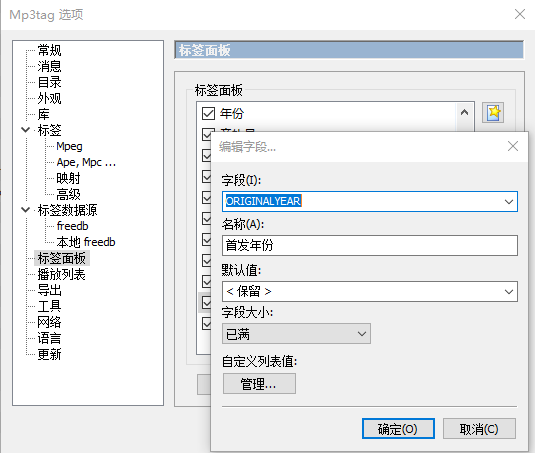Viewport: 535px width, 453px height.
Task: Select 网络 in the options tree
Action: pyautogui.click(x=49, y=322)
